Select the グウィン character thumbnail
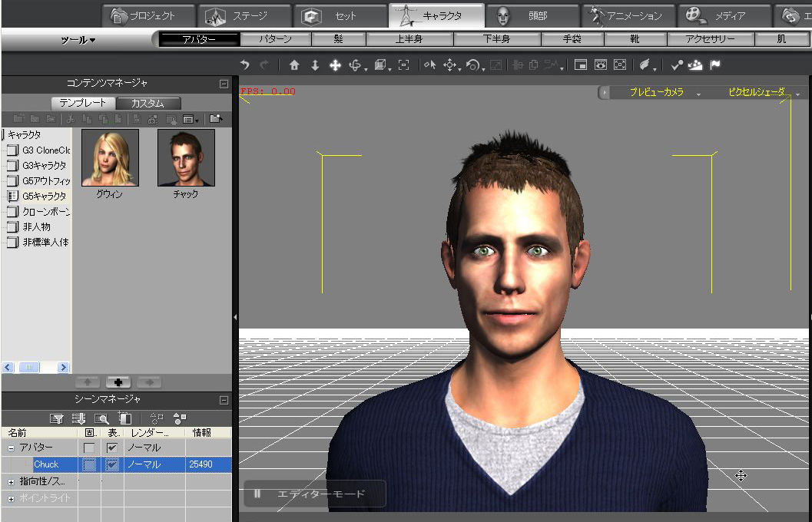Screen dimensions: 812x522 [x=110, y=157]
